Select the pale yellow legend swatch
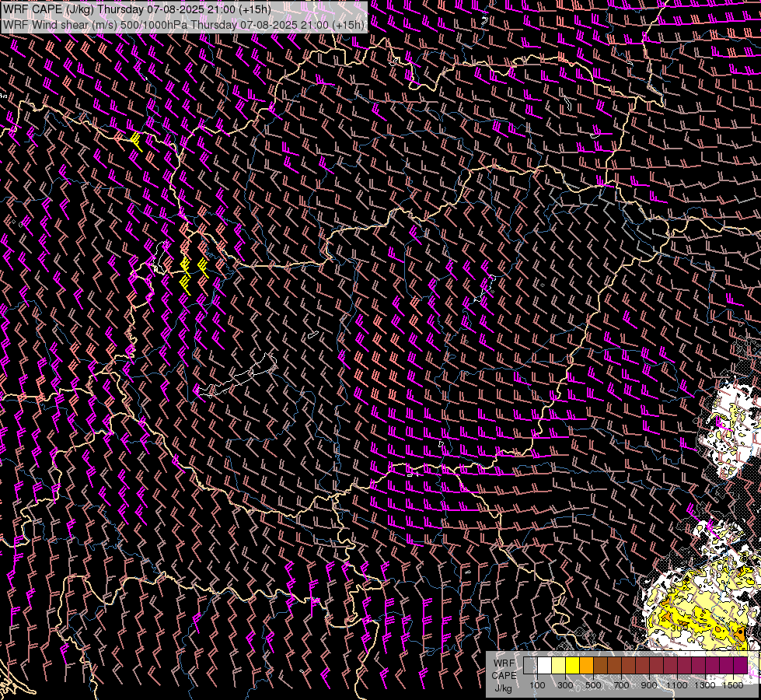The width and height of the screenshot is (761, 700). click(x=559, y=666)
